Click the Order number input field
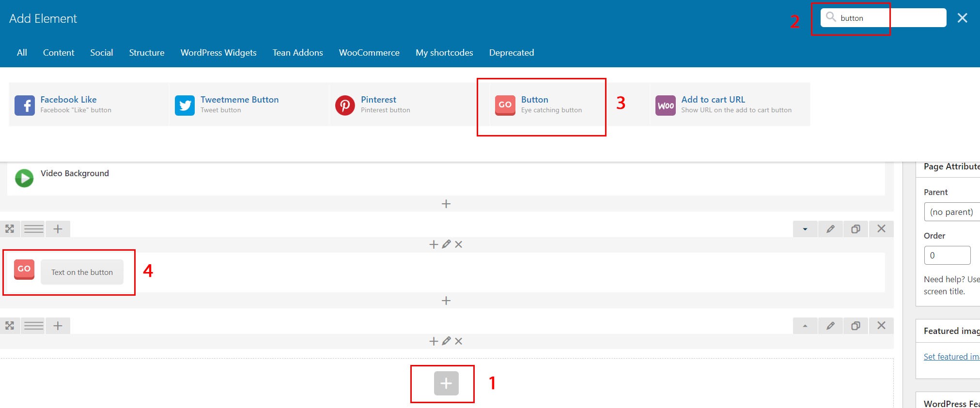The width and height of the screenshot is (980, 408). [947, 255]
